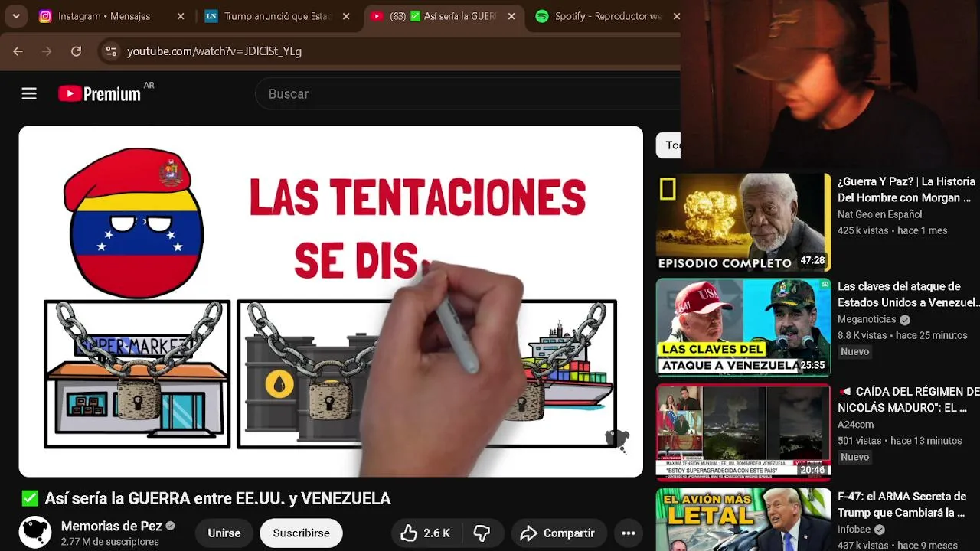Open the YouTube hamburger guide menu
Viewport: 980px width, 551px height.
29,93
